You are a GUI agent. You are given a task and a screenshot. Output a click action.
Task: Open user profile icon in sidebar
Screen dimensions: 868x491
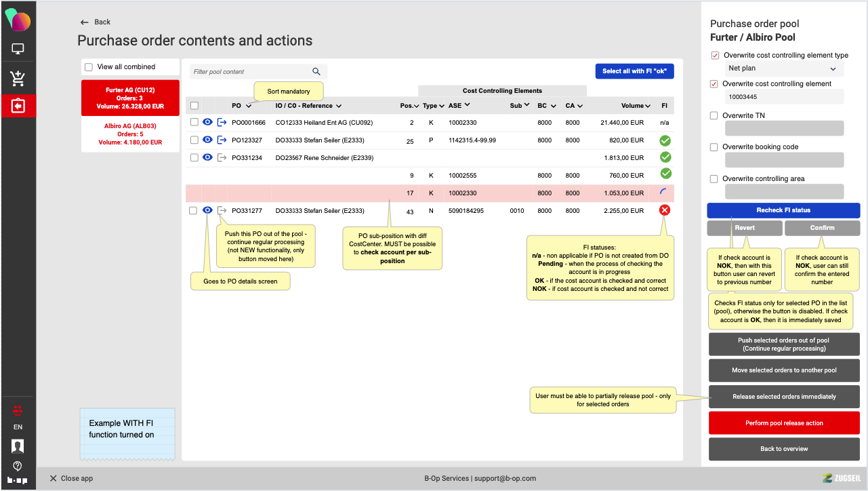(18, 446)
